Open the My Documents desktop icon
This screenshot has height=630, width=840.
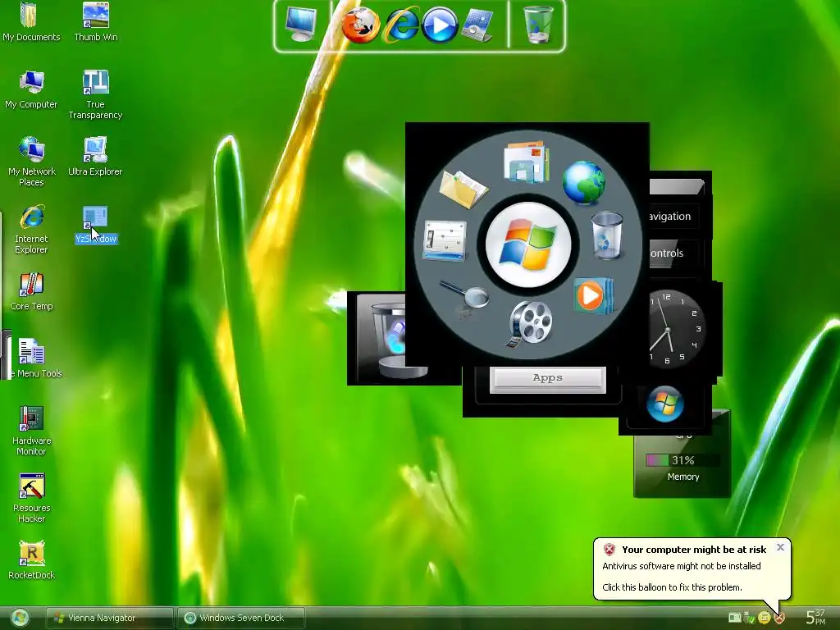[x=31, y=22]
